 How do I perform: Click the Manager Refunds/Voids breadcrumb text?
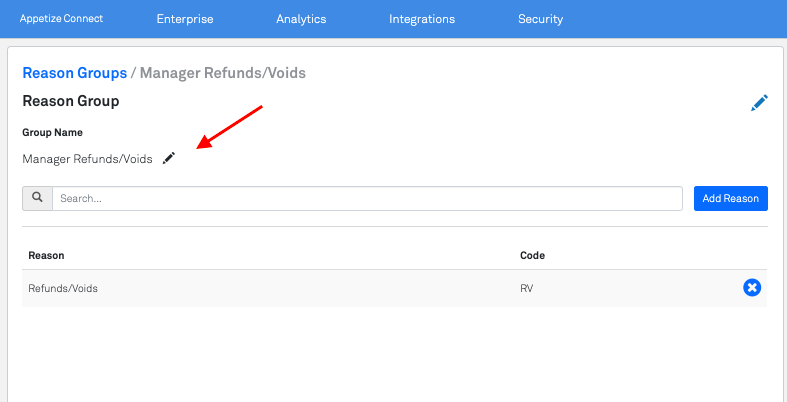[222, 73]
